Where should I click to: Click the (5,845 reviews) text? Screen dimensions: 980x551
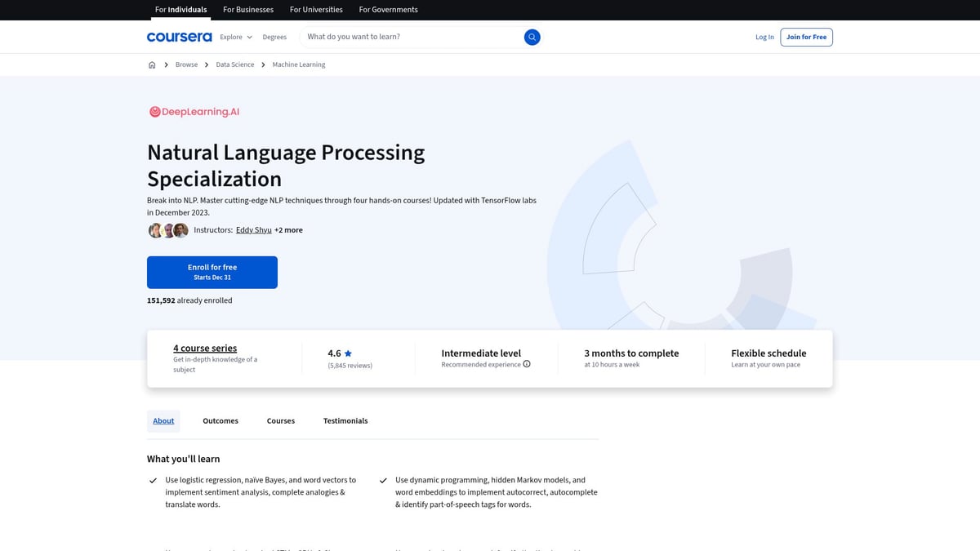click(350, 366)
